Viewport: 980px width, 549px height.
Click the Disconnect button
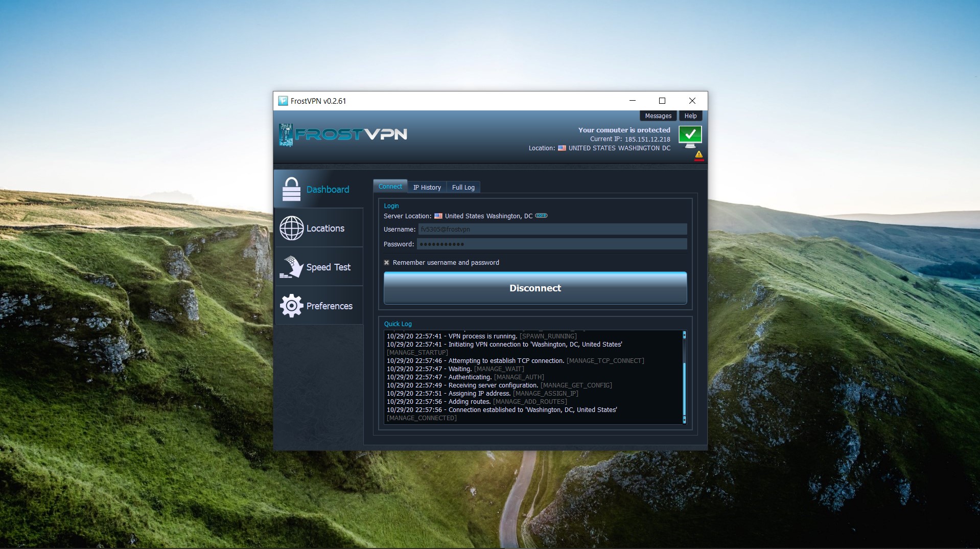(535, 288)
